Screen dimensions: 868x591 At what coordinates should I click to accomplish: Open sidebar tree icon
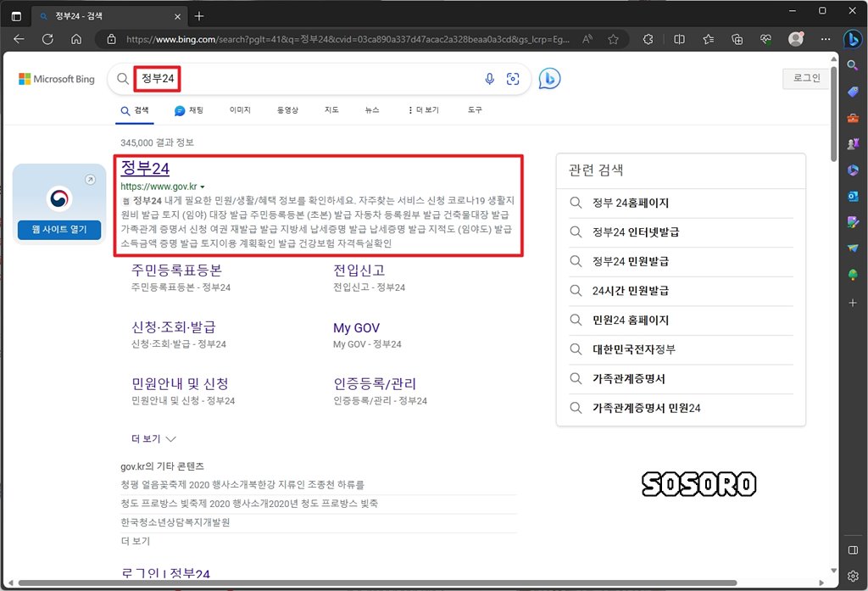(853, 275)
